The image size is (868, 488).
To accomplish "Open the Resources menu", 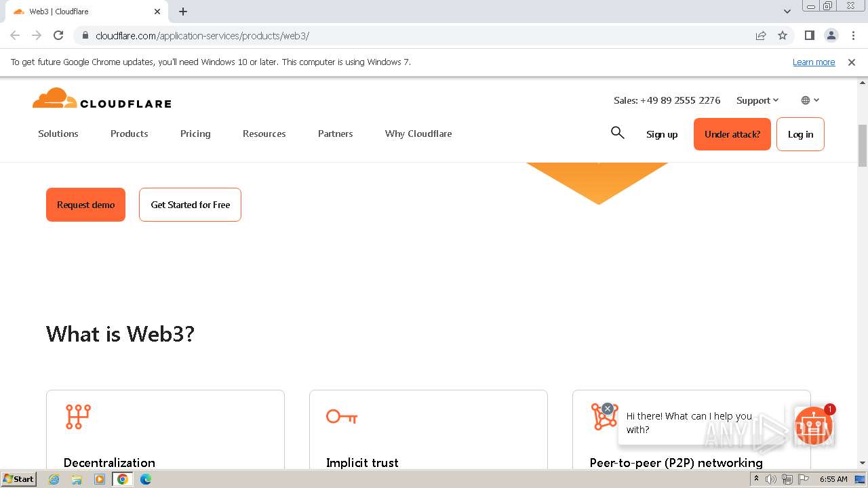I will 264,134.
